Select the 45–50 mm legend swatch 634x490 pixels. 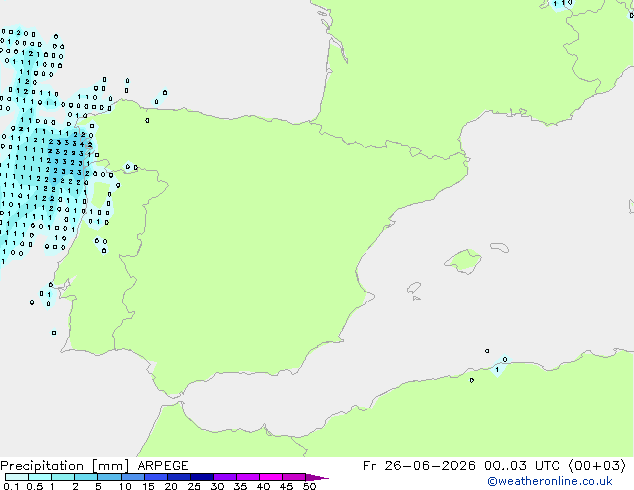point(294,477)
